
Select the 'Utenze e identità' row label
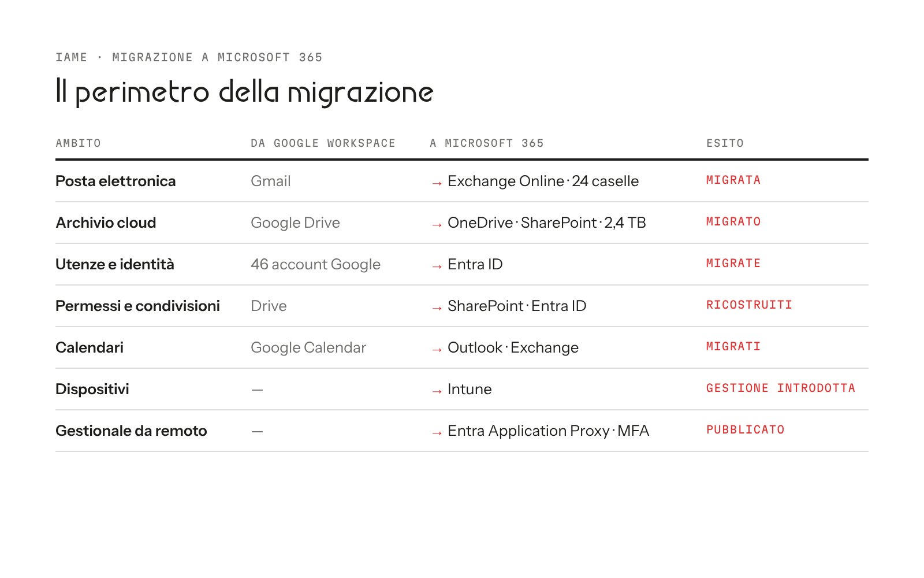click(x=115, y=264)
